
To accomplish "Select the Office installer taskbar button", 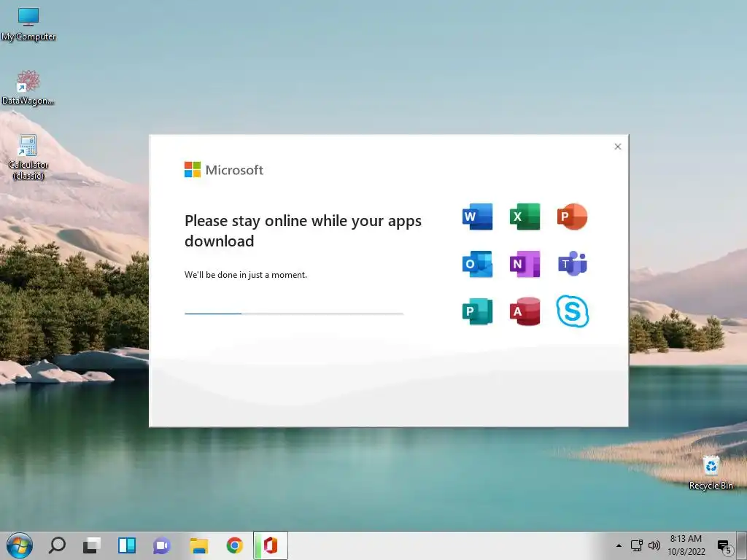I will (x=270, y=545).
